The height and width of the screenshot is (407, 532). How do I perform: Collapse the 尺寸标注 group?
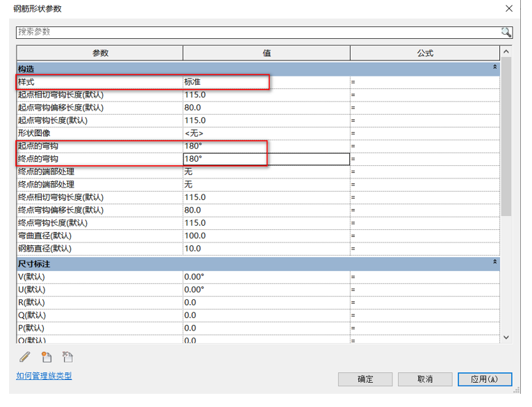[494, 263]
